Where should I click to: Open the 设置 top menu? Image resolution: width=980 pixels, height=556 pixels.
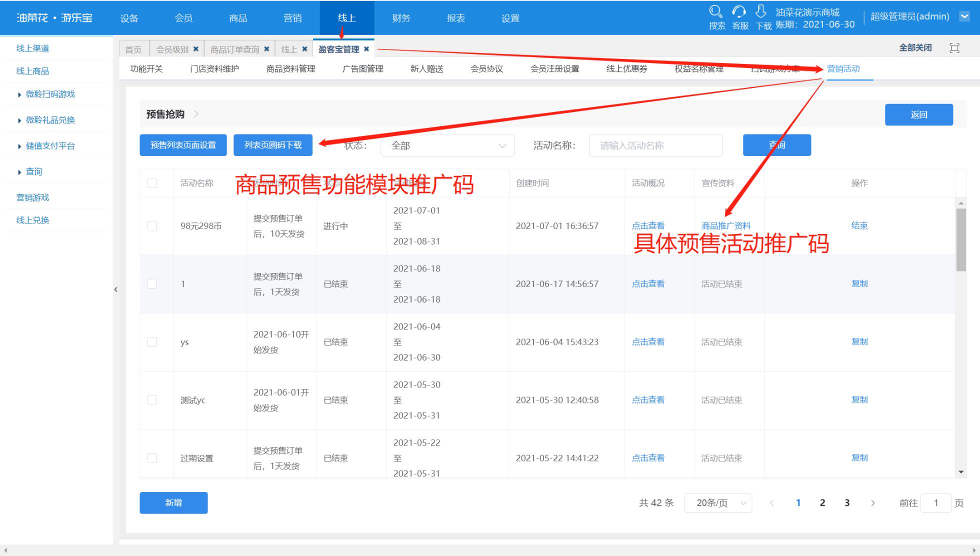pos(510,18)
